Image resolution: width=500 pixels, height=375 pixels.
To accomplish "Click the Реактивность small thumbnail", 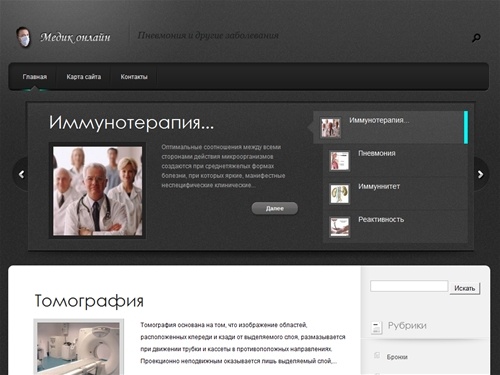I will point(340,226).
